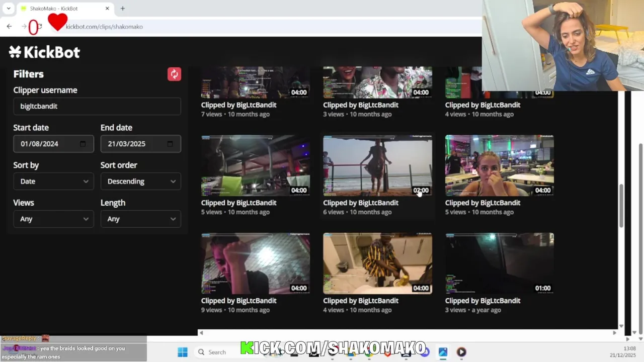Open the Windows Start menu

point(183,352)
